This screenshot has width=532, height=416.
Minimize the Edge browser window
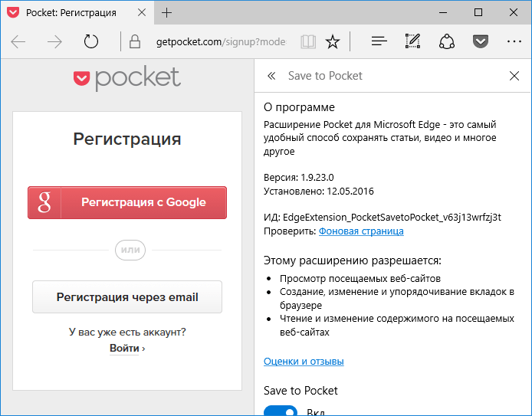[x=443, y=12]
